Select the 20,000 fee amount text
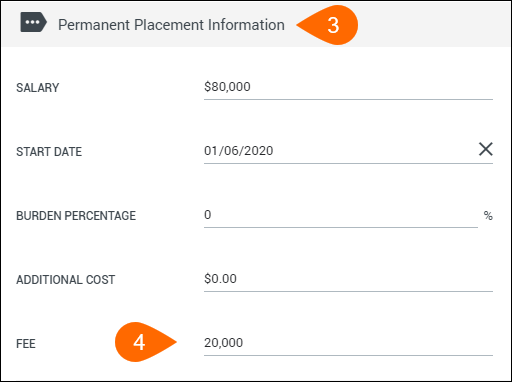Image resolution: width=512 pixels, height=382 pixels. [x=223, y=343]
